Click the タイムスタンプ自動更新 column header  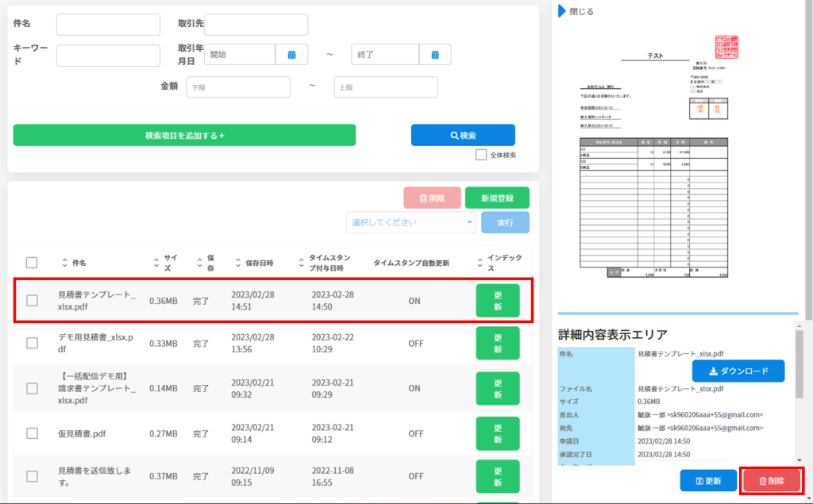point(411,263)
